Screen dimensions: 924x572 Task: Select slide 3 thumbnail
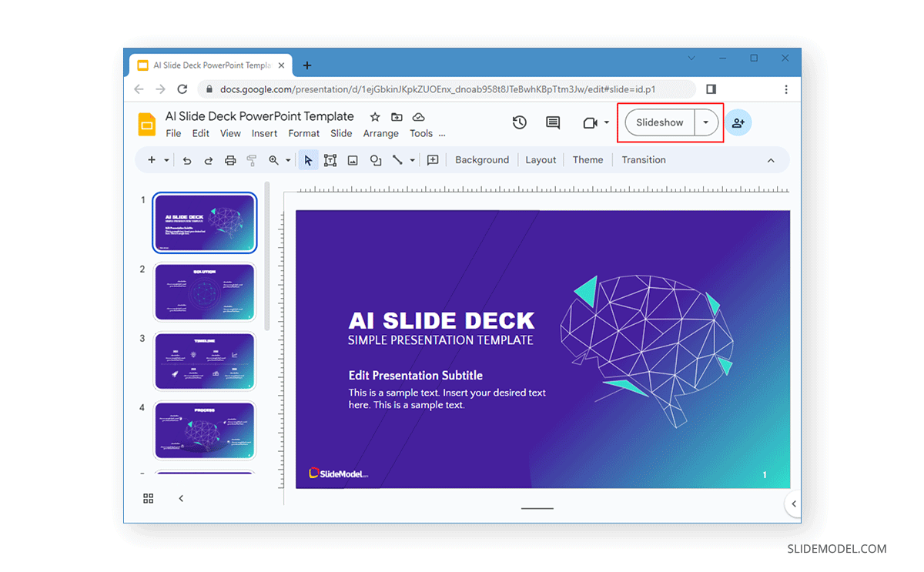(x=204, y=361)
